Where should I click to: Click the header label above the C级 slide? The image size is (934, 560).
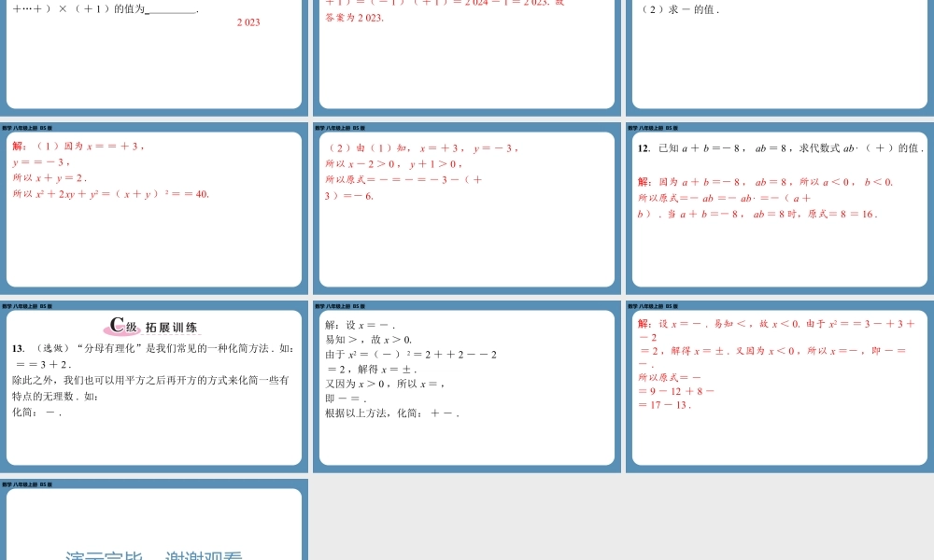click(x=27, y=305)
